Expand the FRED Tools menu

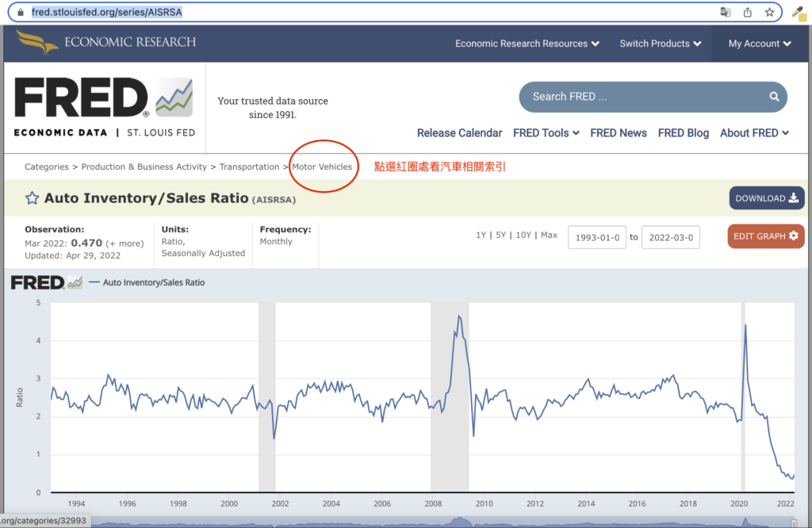[x=546, y=133]
